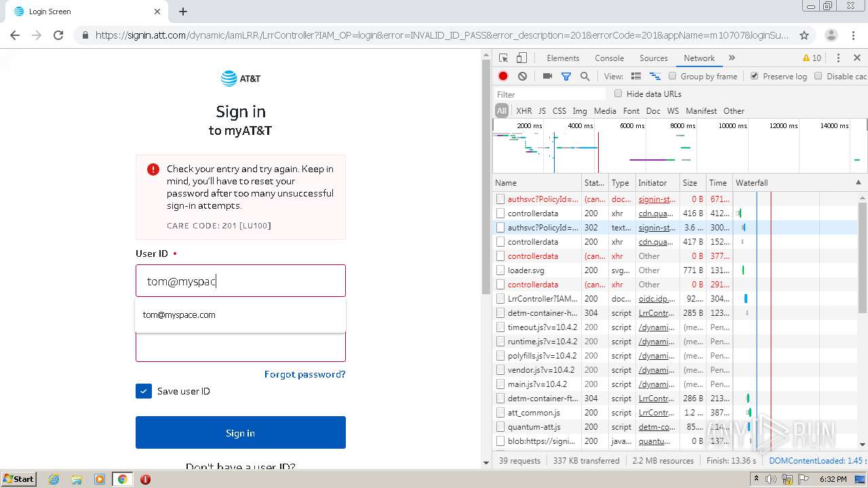Sort requests by Time column
Screen dimensions: 868x488
pyautogui.click(x=719, y=183)
